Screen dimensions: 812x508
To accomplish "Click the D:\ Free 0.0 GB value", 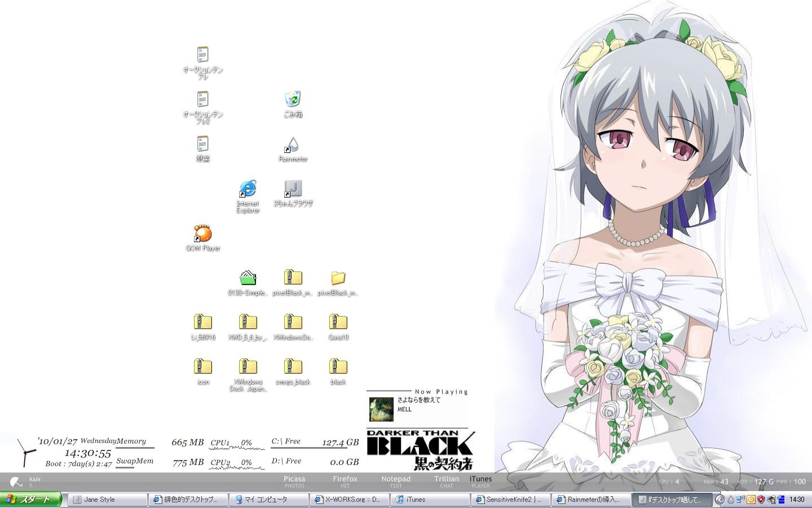I will click(x=344, y=462).
